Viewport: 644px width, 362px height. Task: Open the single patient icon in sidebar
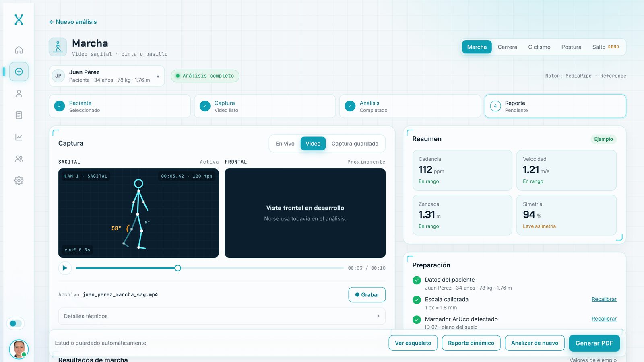point(19,93)
